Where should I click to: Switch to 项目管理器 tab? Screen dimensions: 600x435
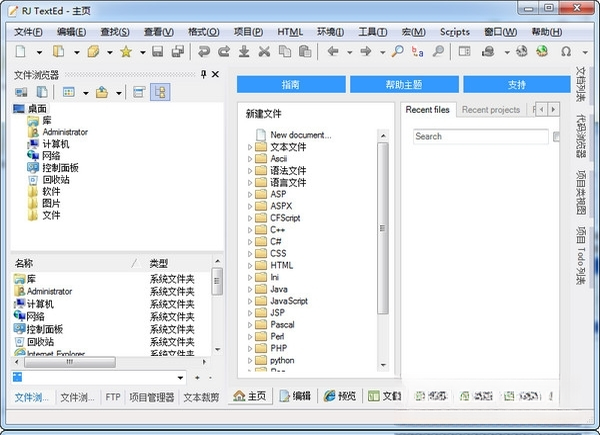(152, 398)
